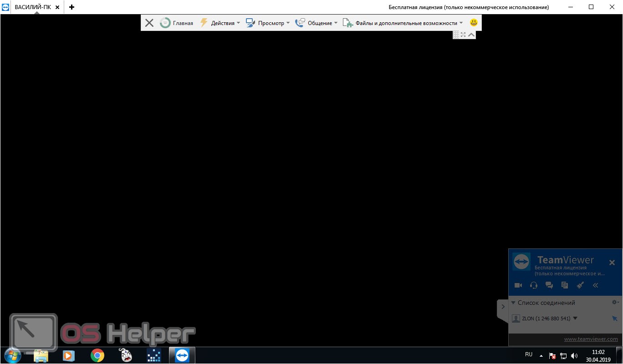Collapse the Список соединений section
623x364 pixels.
[x=513, y=303]
